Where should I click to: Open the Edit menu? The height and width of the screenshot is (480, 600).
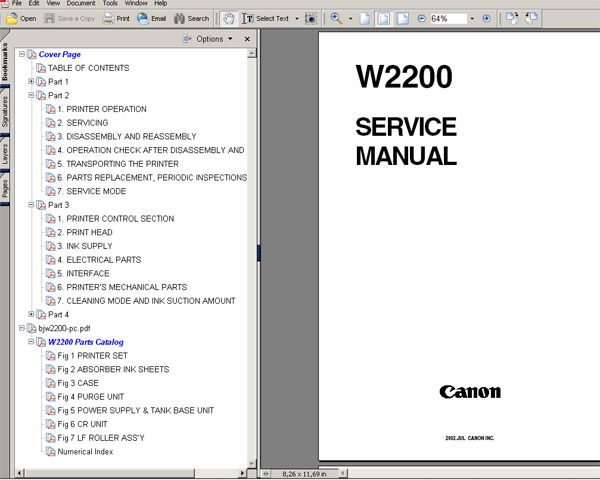pyautogui.click(x=34, y=3)
